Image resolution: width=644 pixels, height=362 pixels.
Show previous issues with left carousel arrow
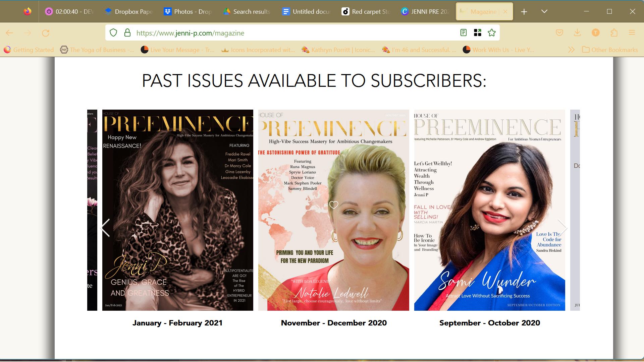click(x=105, y=228)
